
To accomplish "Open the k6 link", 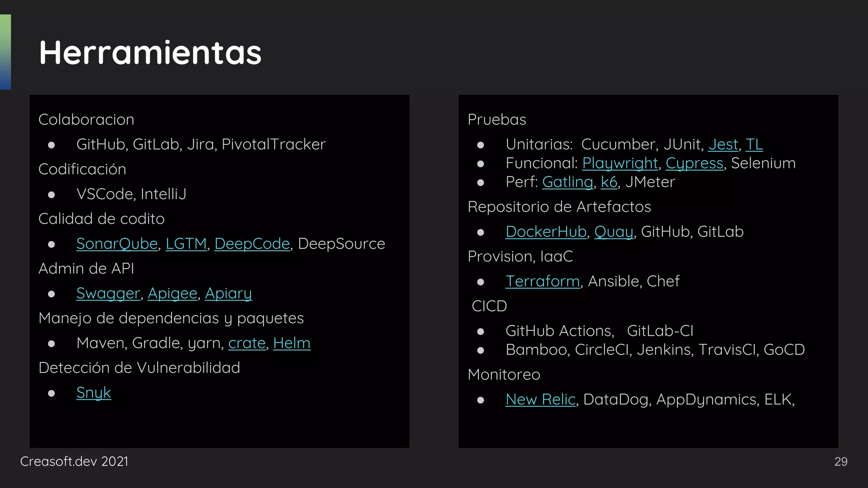I will pos(609,182).
